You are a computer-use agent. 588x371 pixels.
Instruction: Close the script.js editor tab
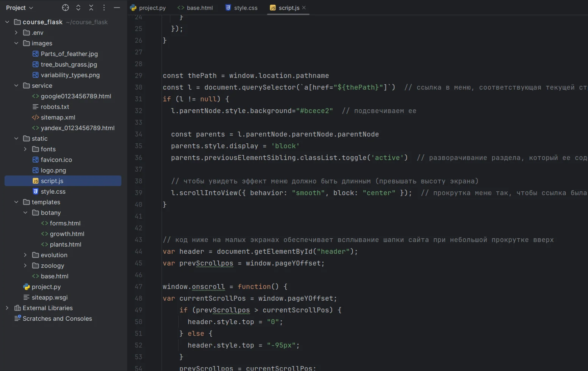304,8
